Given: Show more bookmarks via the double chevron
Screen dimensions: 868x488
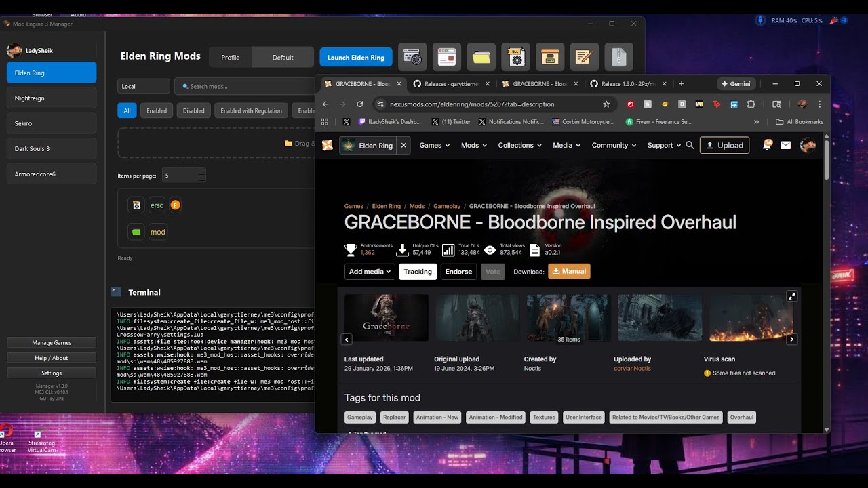Looking at the screenshot, I should point(757,122).
